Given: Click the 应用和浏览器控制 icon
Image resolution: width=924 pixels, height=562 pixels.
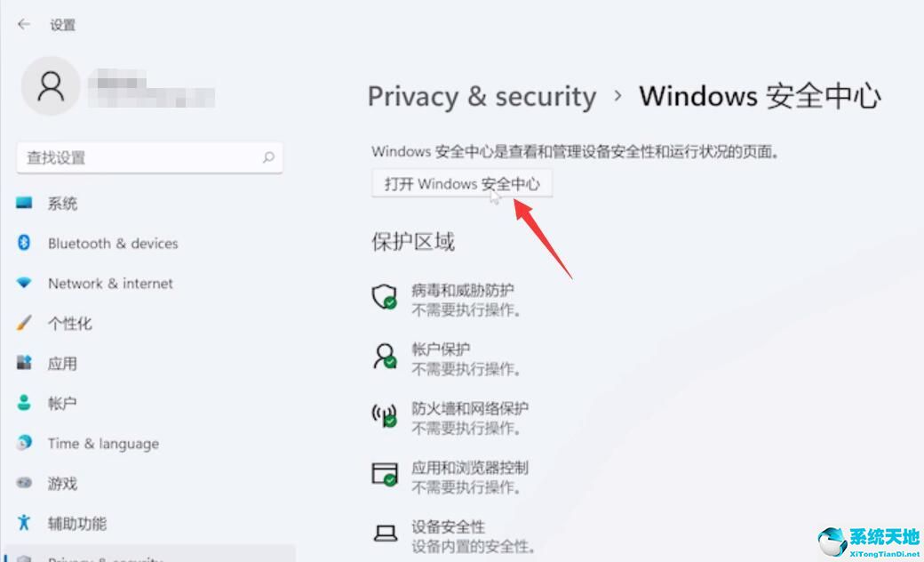Looking at the screenshot, I should point(385,475).
